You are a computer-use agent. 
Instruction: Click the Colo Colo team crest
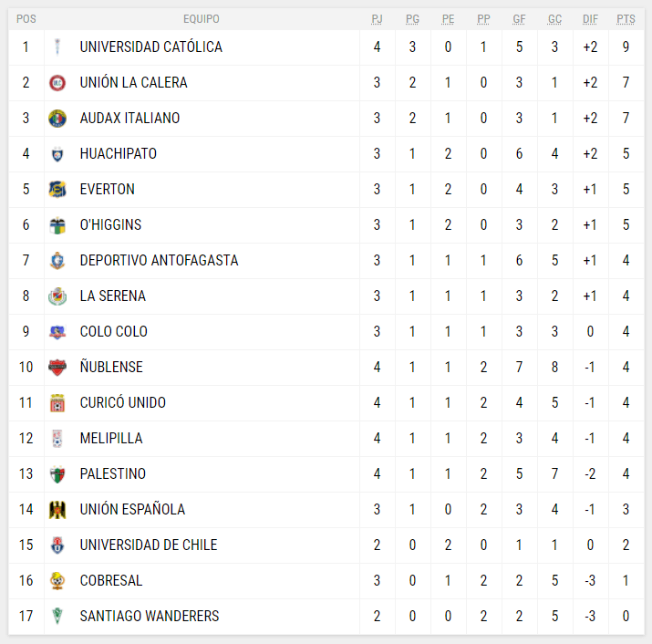(x=57, y=332)
